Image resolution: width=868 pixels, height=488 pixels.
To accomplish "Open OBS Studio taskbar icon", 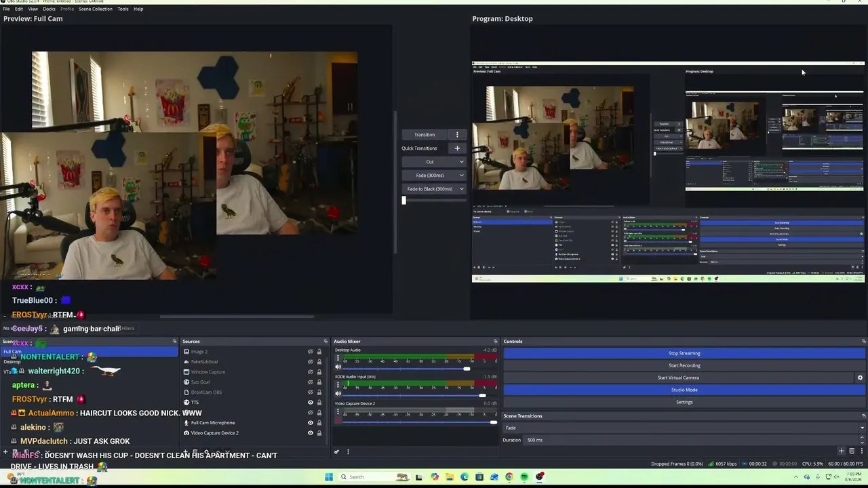I will (x=540, y=477).
